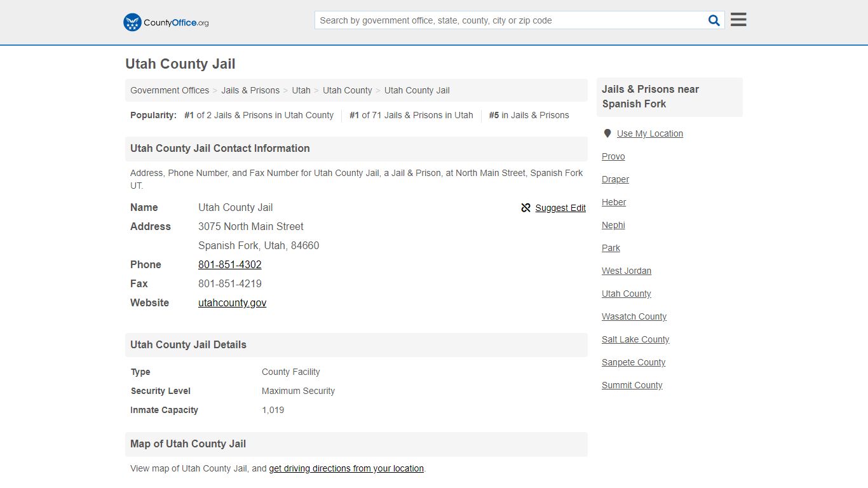Call phone number 801-851-4302
This screenshot has height=488, width=868.
230,264
